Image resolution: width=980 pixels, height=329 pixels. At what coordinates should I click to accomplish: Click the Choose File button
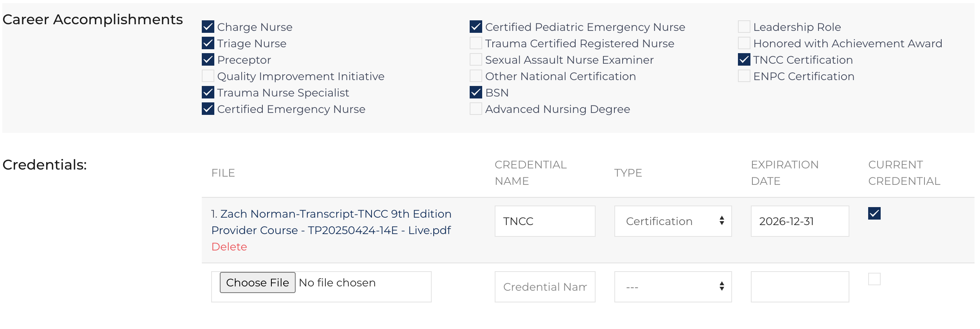257,283
